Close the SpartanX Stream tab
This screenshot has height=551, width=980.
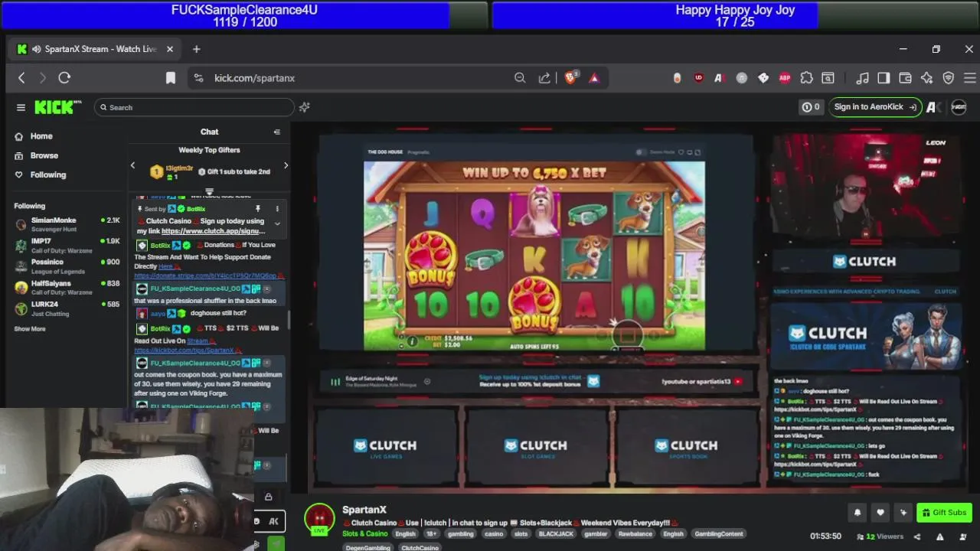pos(170,49)
